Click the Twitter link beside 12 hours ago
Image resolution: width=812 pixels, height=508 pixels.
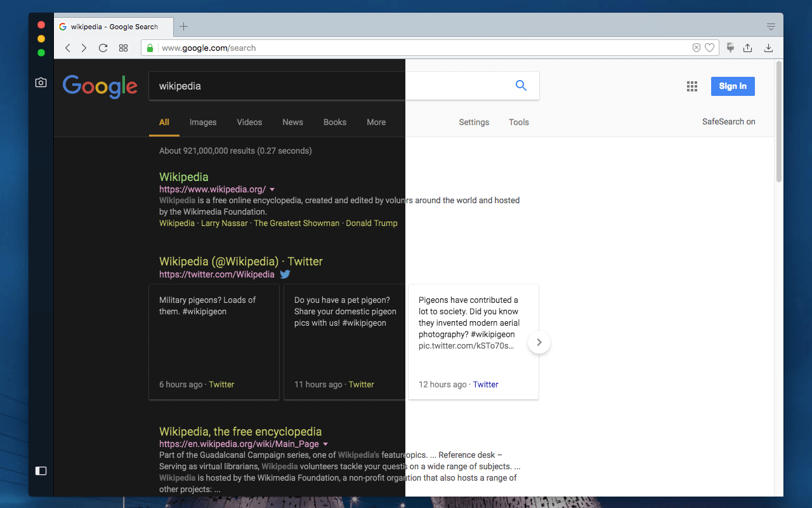click(x=486, y=385)
